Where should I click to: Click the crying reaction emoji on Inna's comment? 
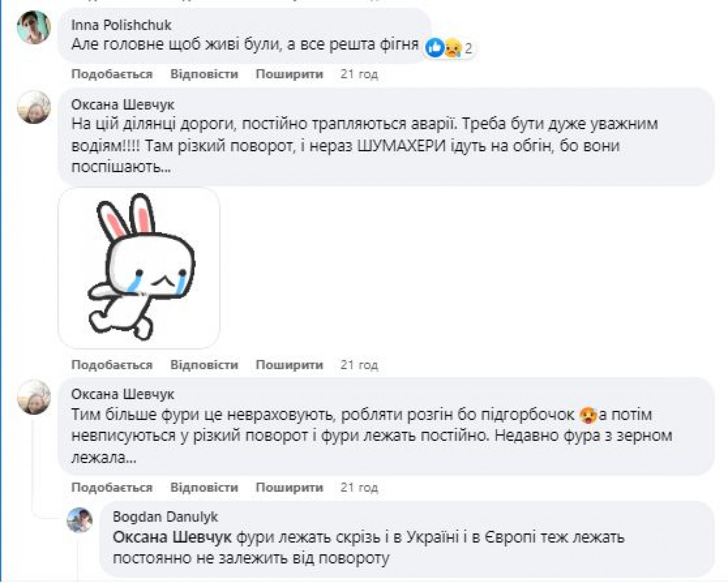pos(452,49)
